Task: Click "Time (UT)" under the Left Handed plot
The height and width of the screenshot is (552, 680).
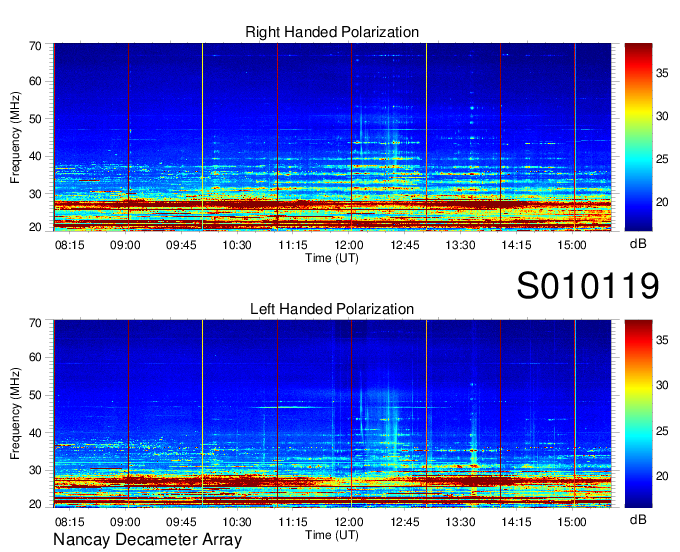Action: [x=332, y=535]
